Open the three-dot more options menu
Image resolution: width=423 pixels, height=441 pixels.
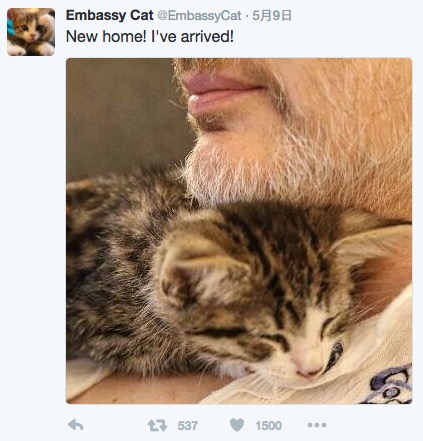coord(317,425)
